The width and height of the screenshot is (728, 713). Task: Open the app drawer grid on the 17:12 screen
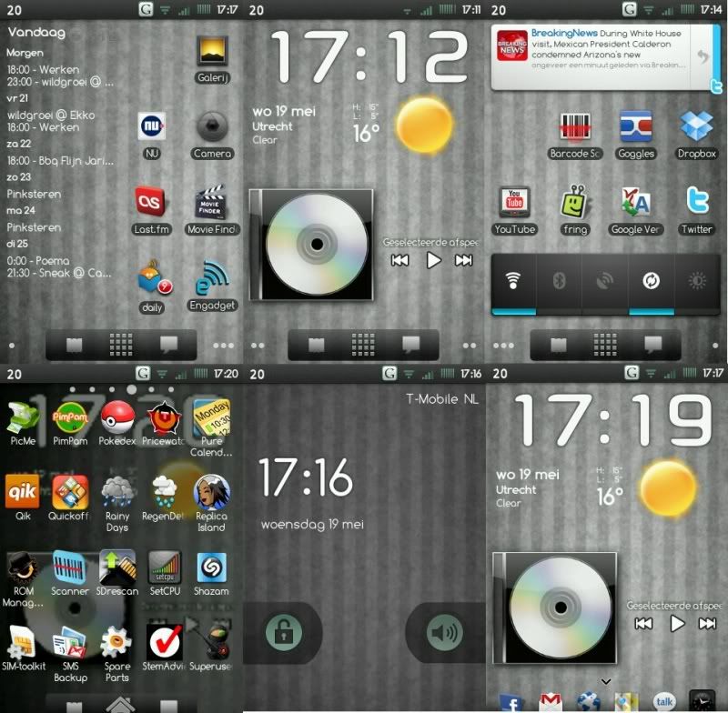(363, 345)
